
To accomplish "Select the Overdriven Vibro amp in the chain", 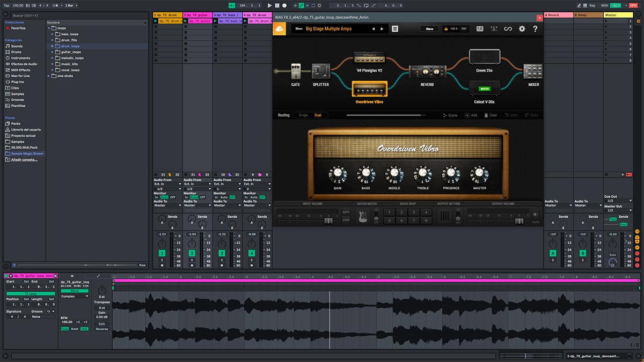I will click(369, 88).
